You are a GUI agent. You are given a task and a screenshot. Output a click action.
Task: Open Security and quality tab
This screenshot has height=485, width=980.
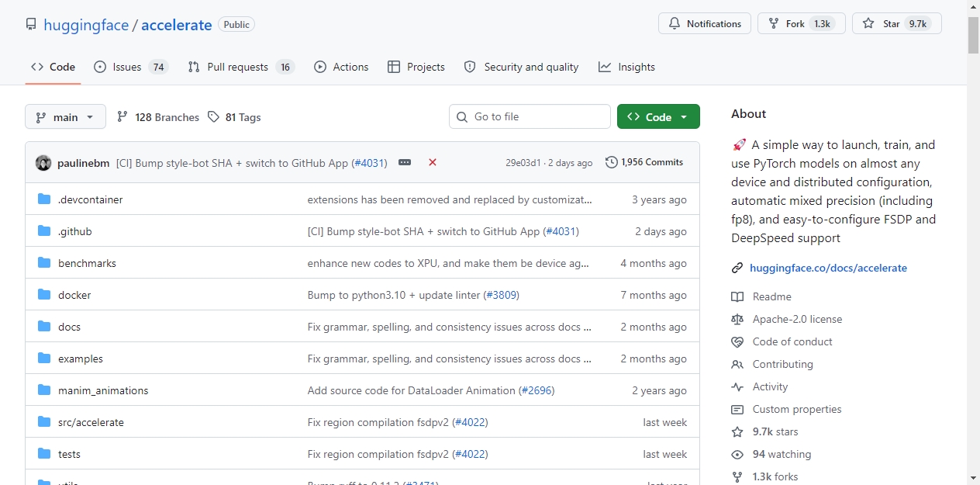[521, 68]
